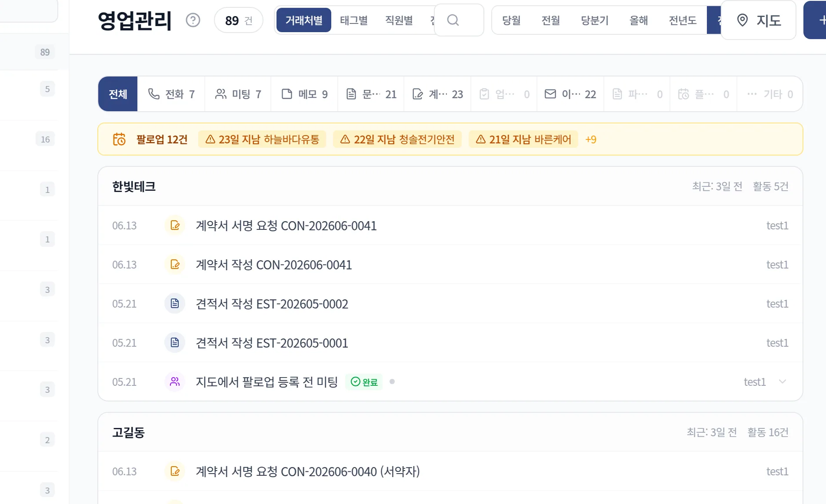
Task: Open 계약서 작성 CON-202606-0041
Action: pos(450,265)
